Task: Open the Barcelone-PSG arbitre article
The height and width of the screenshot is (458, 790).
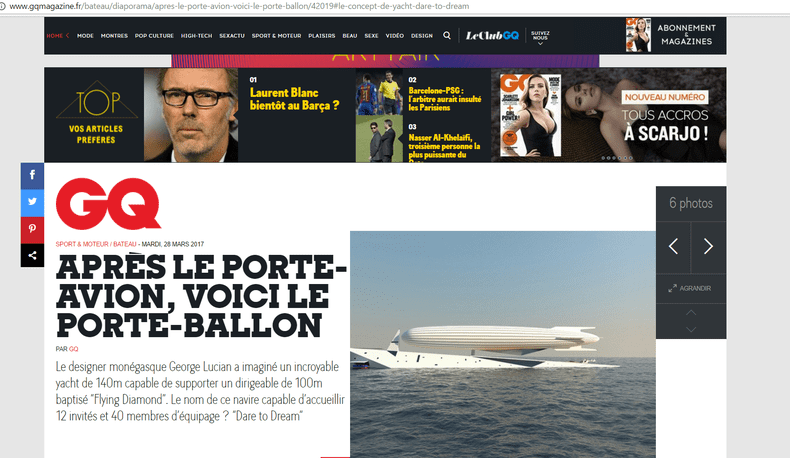Action: tap(444, 99)
